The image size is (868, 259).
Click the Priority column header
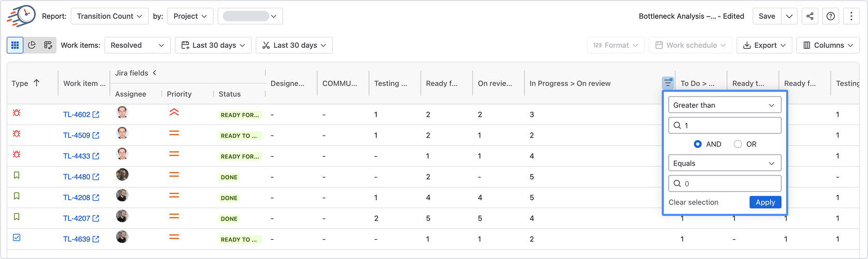[x=179, y=94]
